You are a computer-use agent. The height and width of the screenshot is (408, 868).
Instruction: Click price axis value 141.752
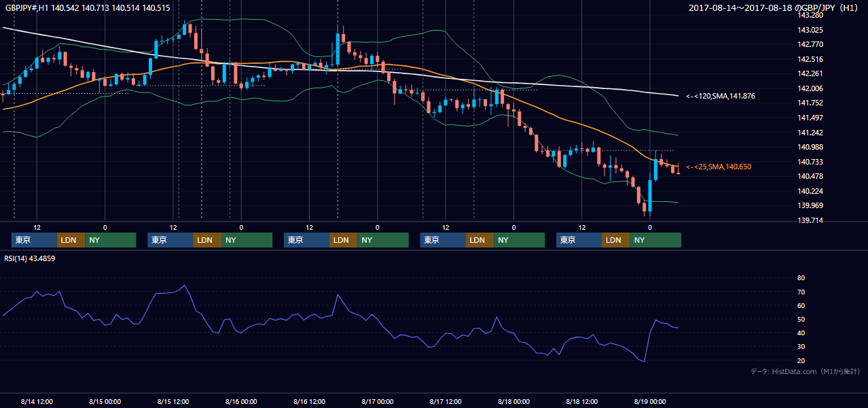coord(810,103)
